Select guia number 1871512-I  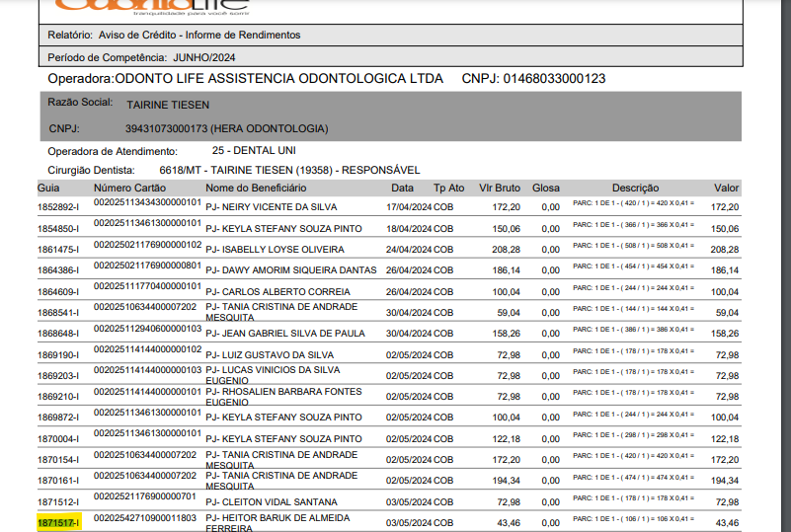coord(58,502)
